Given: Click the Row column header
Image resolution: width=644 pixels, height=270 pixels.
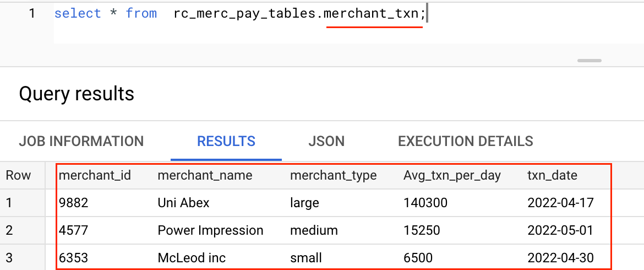Looking at the screenshot, I should pos(19,175).
